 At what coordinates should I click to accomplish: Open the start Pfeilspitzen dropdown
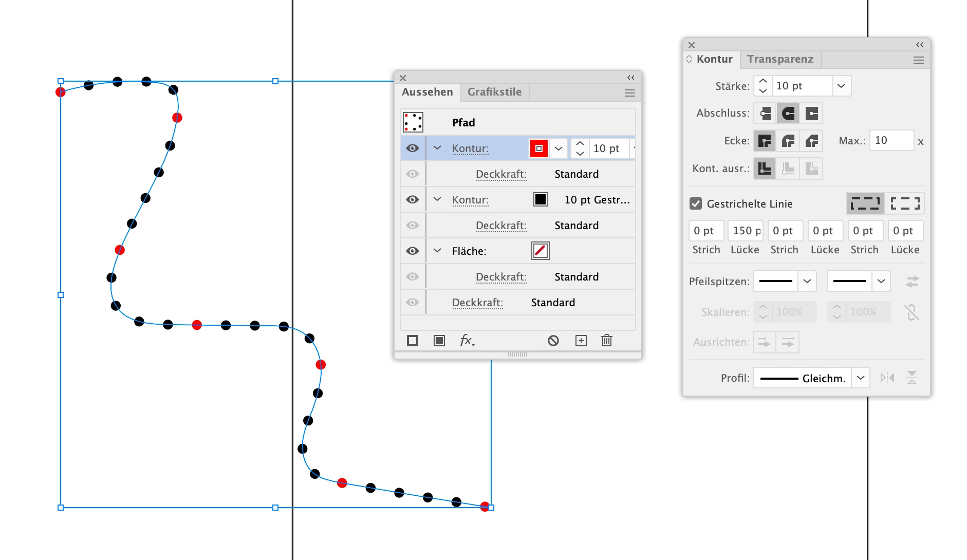(x=807, y=281)
